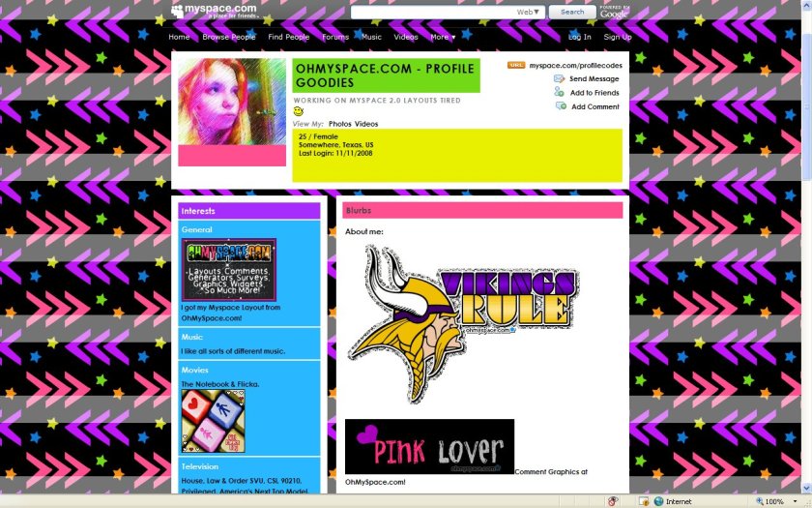Click the Pink Lover graphic
The height and width of the screenshot is (508, 812).
(429, 446)
